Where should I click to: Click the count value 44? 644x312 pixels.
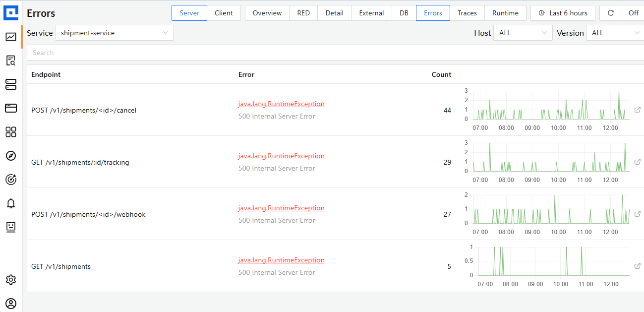click(x=447, y=110)
